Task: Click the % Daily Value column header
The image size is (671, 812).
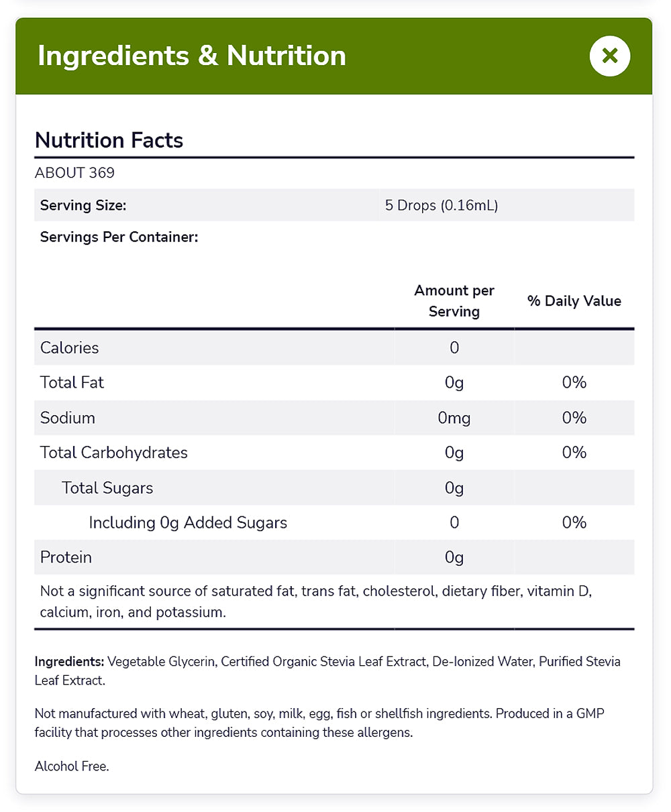Action: click(x=574, y=301)
